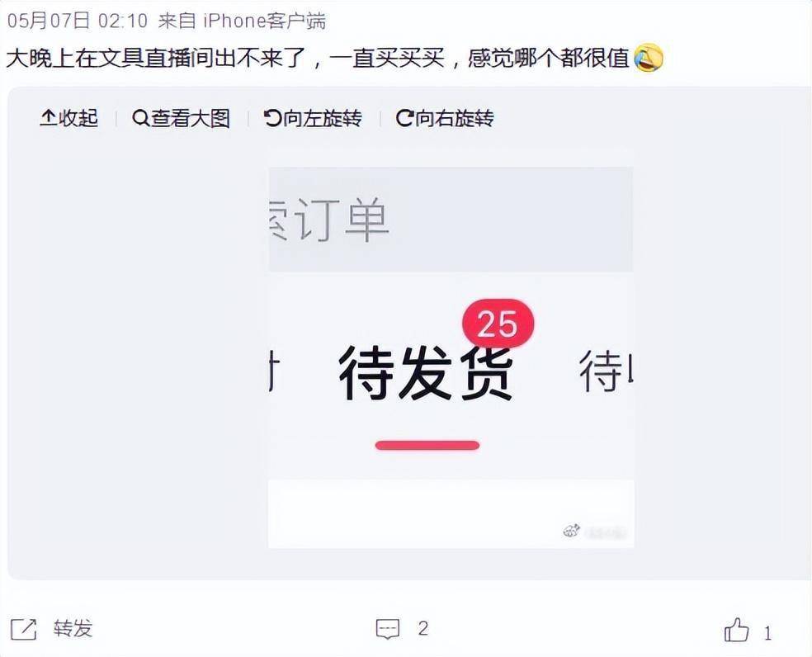Click the expanded order screenshot image

coord(451,357)
